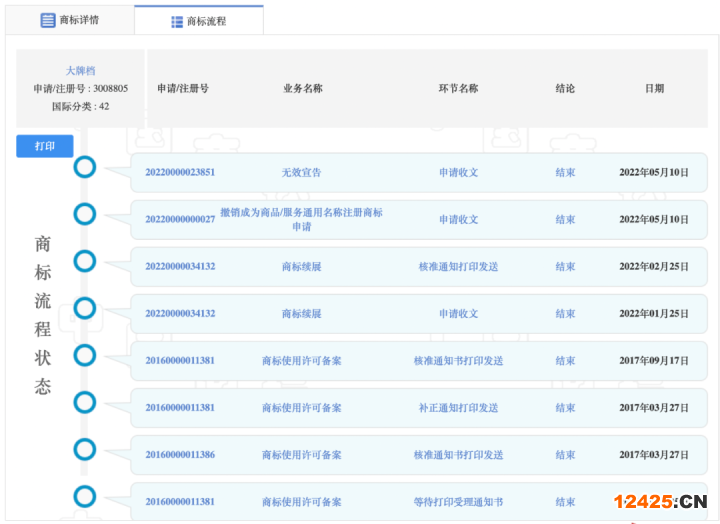Open application number 20160000011386
The width and height of the screenshot is (720, 524).
point(180,455)
